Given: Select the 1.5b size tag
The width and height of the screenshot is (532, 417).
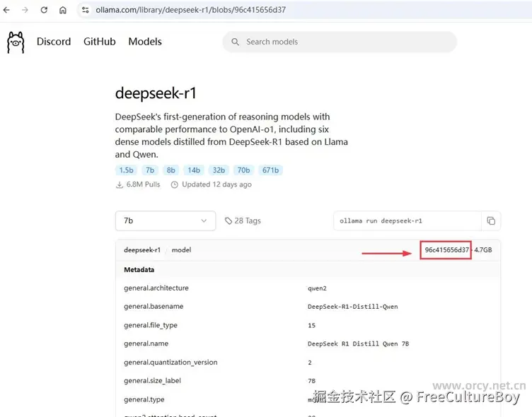Looking at the screenshot, I should [126, 170].
